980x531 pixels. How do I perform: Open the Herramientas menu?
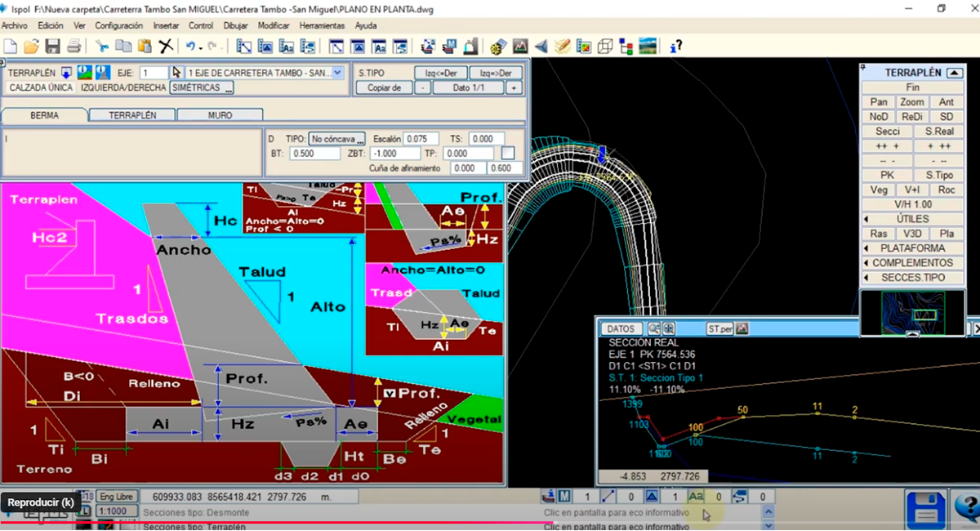322,25
